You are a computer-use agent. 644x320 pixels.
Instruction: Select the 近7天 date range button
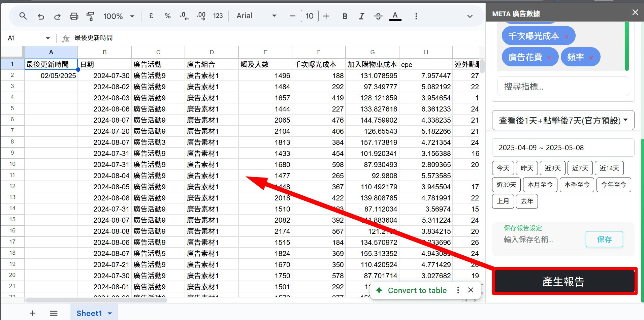(x=580, y=168)
